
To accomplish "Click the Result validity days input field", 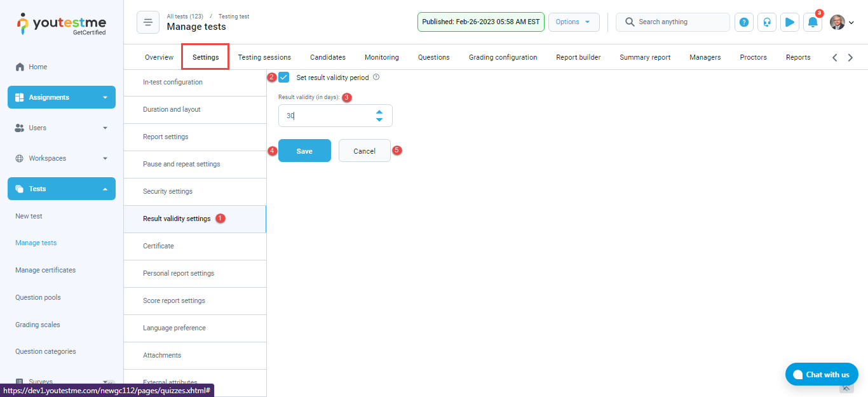I will tap(324, 116).
